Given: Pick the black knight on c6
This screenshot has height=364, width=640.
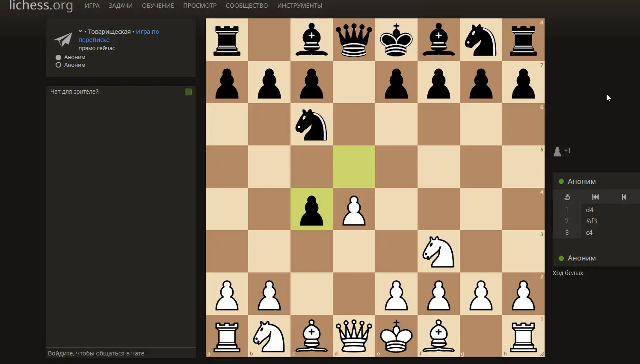Looking at the screenshot, I should 311,124.
